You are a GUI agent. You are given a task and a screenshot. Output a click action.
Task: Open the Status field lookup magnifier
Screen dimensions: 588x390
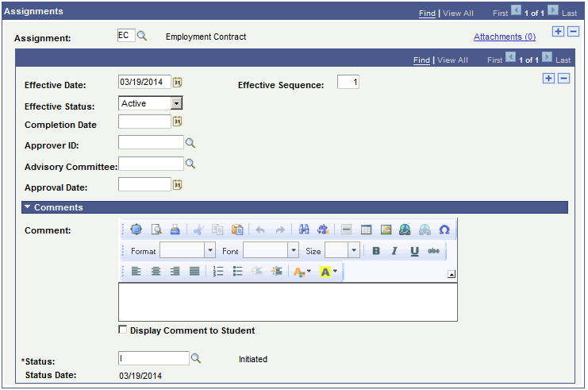click(x=196, y=358)
